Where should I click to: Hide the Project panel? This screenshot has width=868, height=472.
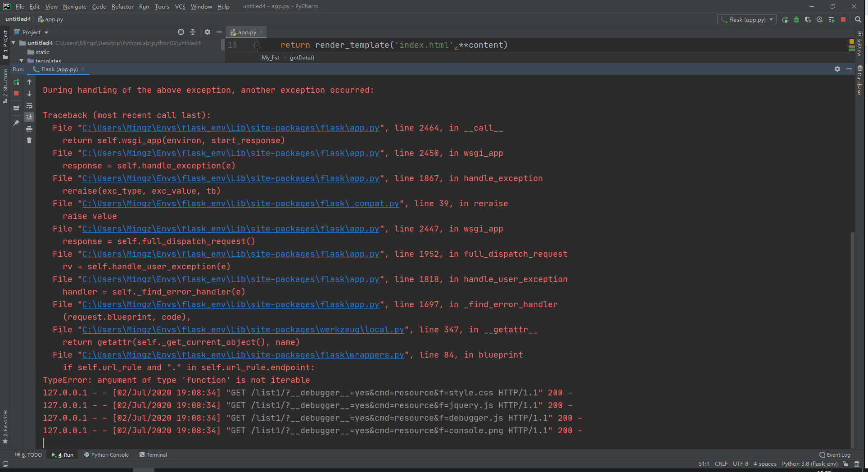point(219,32)
